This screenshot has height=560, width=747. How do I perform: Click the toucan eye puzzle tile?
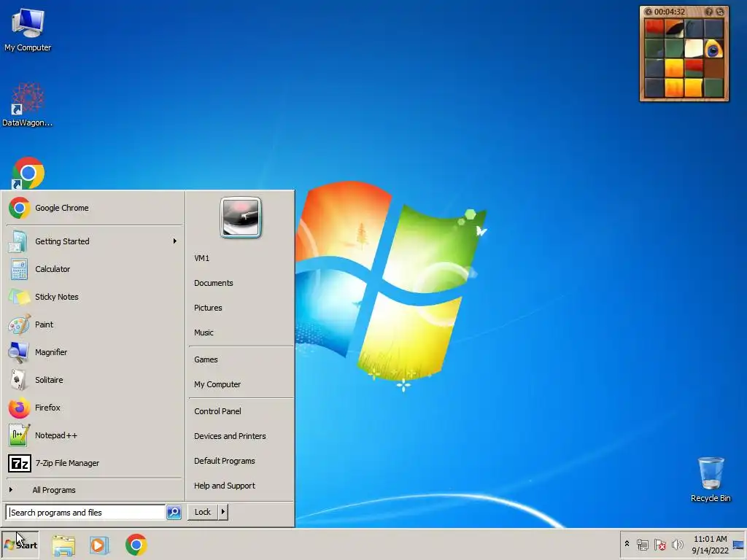(x=713, y=49)
